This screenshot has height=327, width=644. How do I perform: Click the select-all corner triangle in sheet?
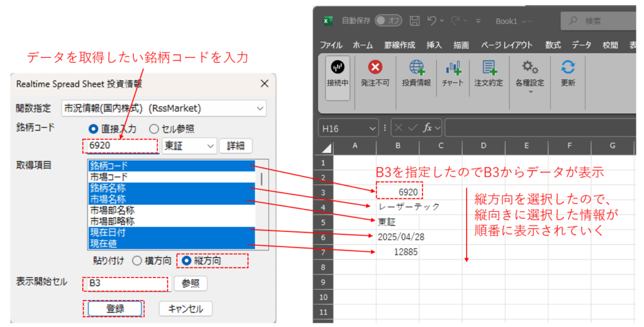tap(327, 148)
